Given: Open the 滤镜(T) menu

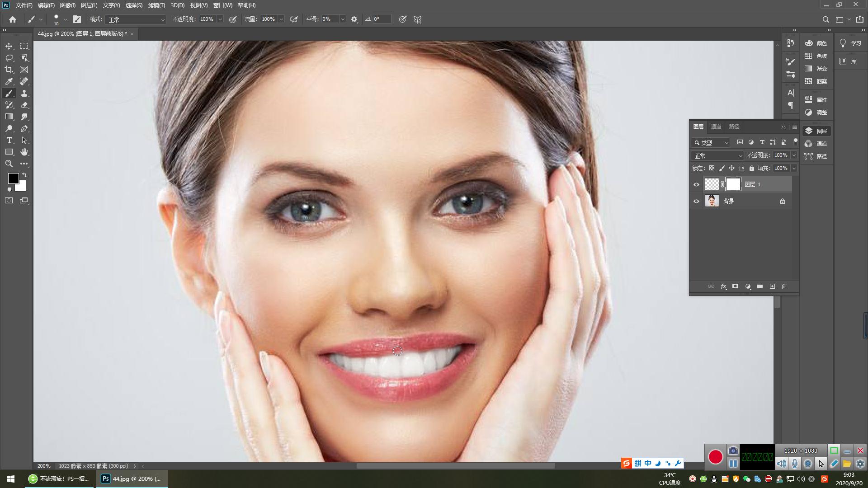Looking at the screenshot, I should (x=156, y=5).
